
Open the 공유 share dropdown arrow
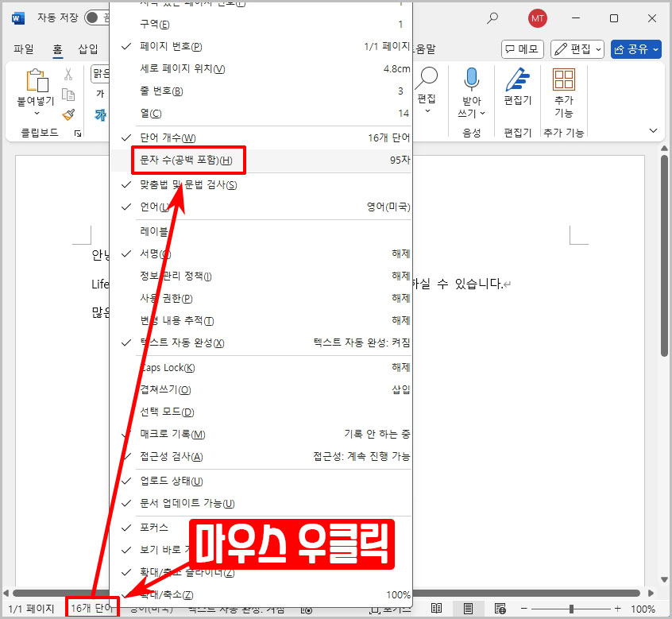(x=655, y=49)
